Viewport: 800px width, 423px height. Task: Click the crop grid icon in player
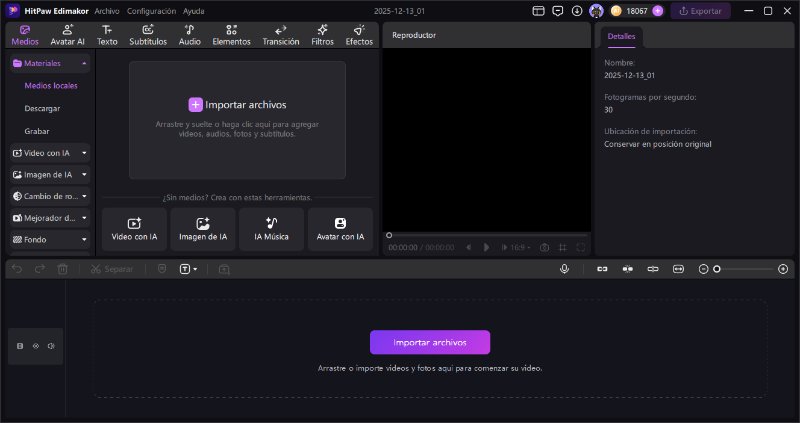click(x=562, y=247)
